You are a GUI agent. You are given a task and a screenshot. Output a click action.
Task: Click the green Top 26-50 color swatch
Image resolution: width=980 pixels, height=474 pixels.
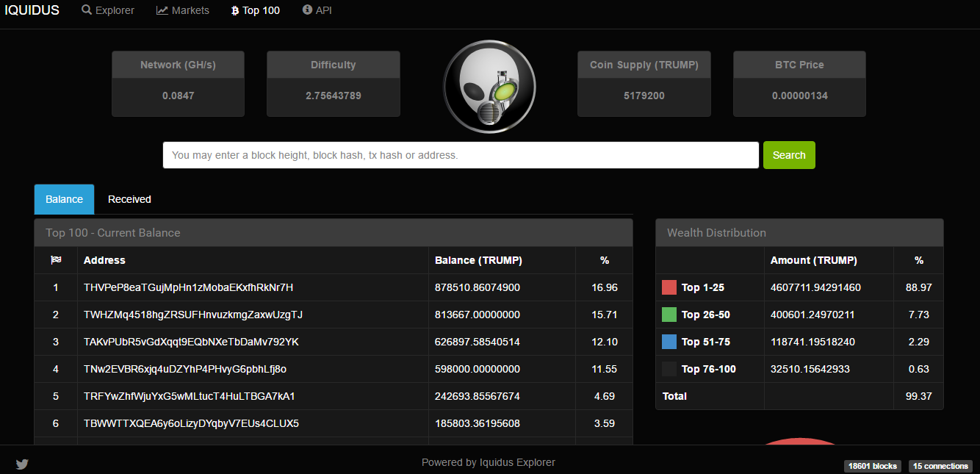click(x=669, y=315)
